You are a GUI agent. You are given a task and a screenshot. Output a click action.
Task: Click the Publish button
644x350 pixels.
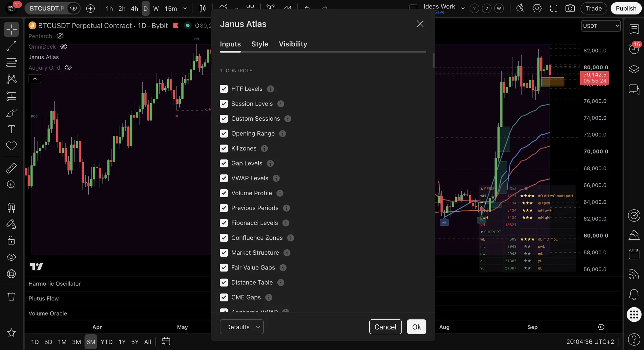pyautogui.click(x=626, y=8)
